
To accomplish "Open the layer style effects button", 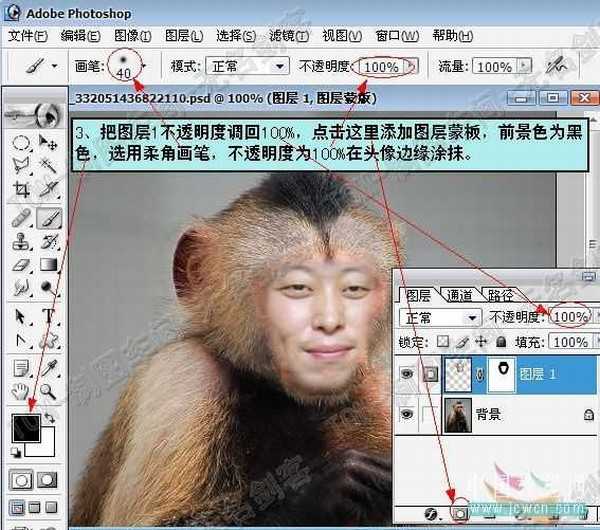I will click(x=432, y=514).
